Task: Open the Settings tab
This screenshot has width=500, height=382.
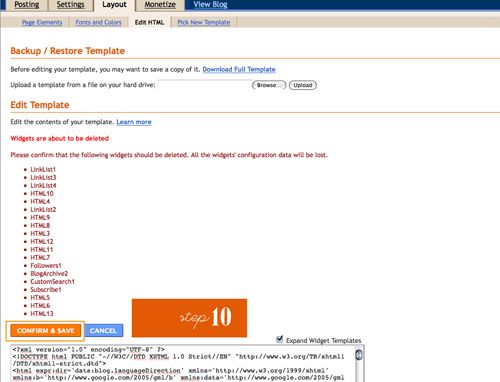Action: click(70, 5)
